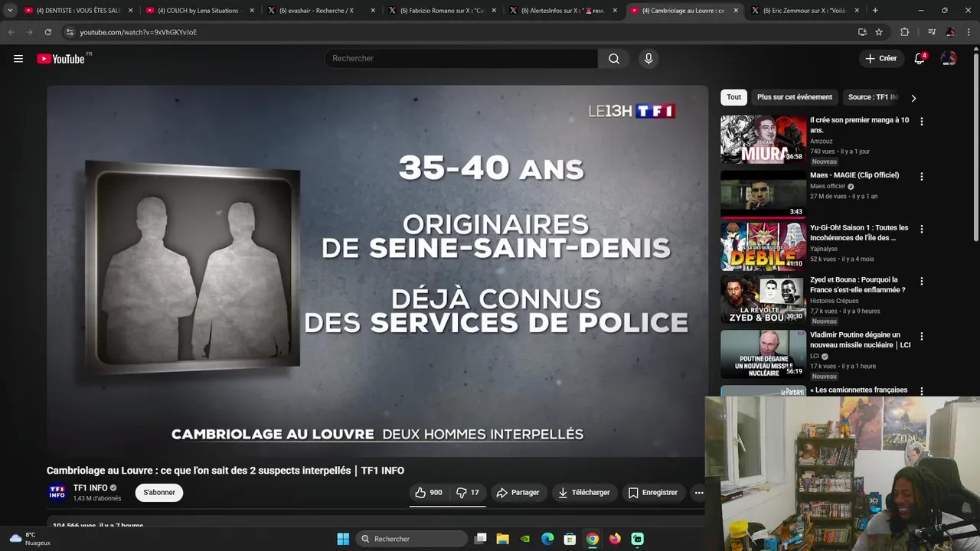This screenshot has width=980, height=551.
Task: Select Plus sur cet événement chip
Action: 794,97
